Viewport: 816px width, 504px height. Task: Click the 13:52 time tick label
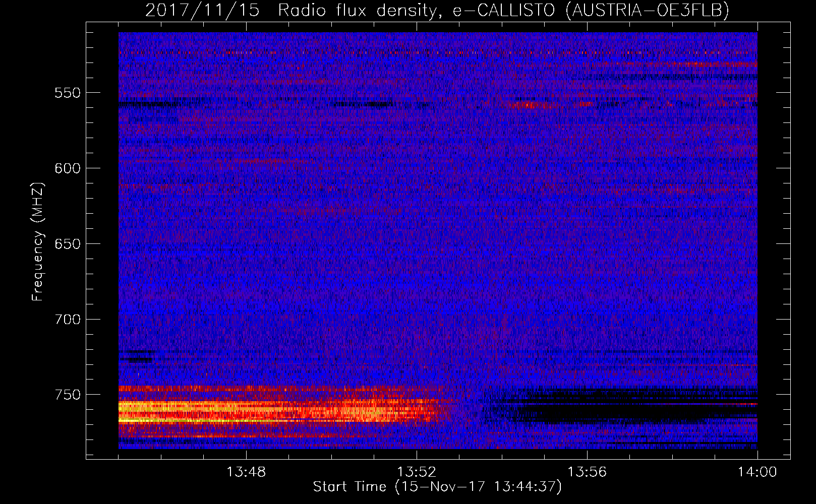coord(417,472)
